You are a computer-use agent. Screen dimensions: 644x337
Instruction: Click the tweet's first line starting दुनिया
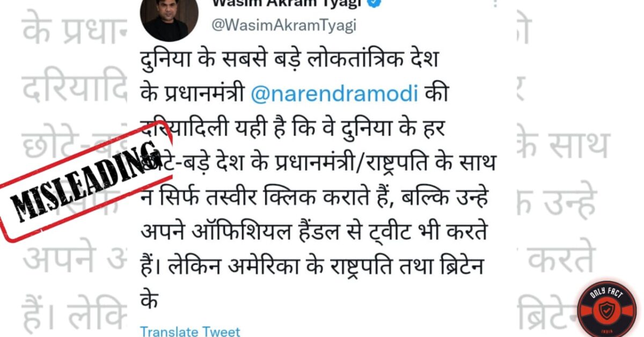click(x=290, y=60)
